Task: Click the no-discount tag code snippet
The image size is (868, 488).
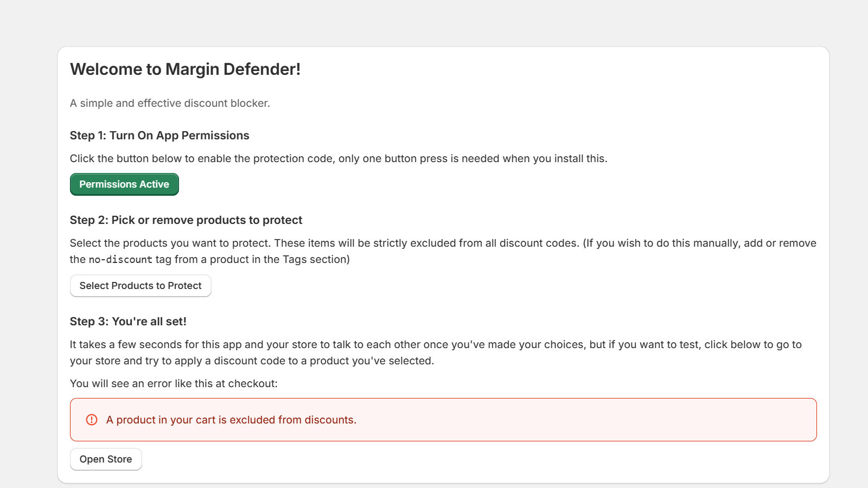Action: click(119, 259)
